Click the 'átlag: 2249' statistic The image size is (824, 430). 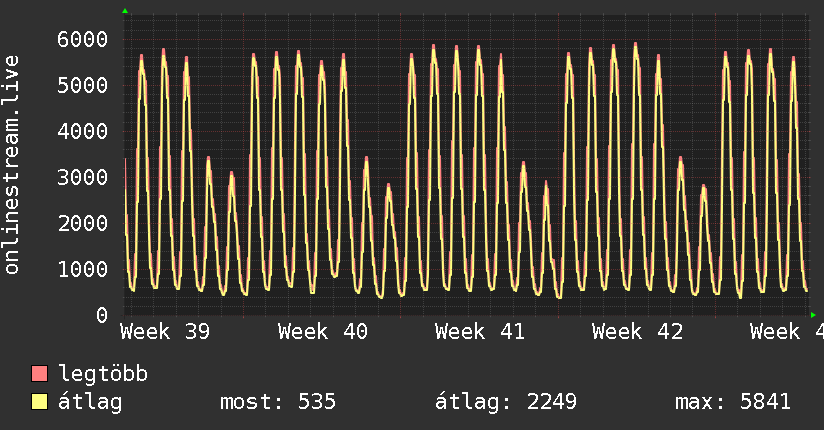[x=506, y=402]
